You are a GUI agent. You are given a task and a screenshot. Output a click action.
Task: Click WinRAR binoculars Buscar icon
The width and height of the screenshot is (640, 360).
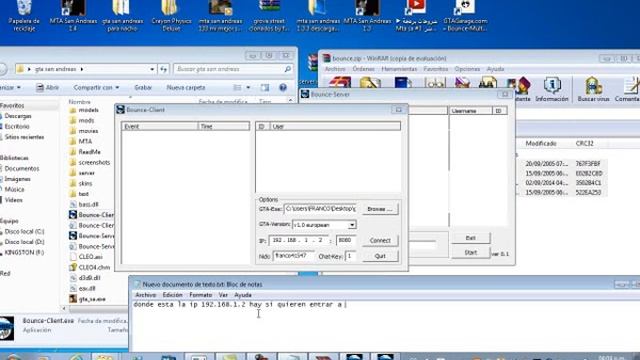487,83
